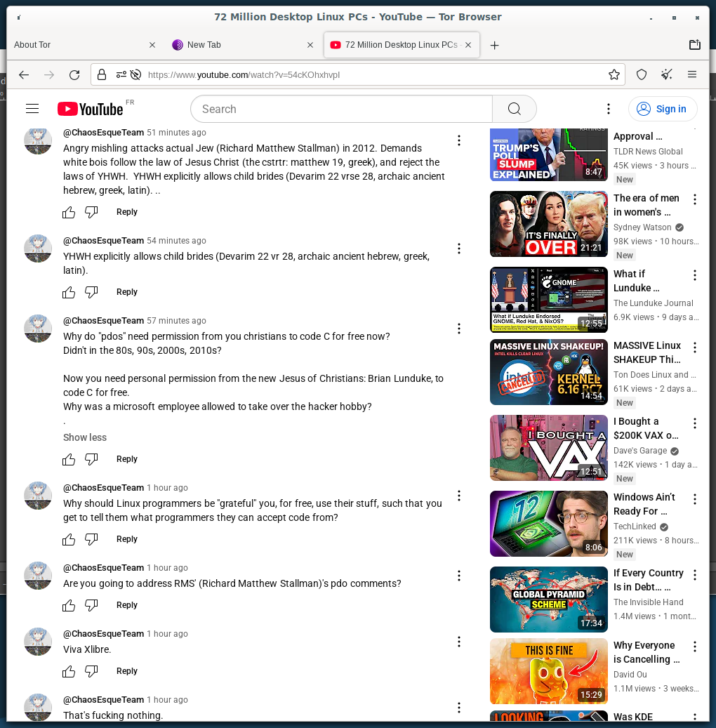Image resolution: width=716 pixels, height=728 pixels.
Task: Go back with the browser back arrow
Action: 24,74
